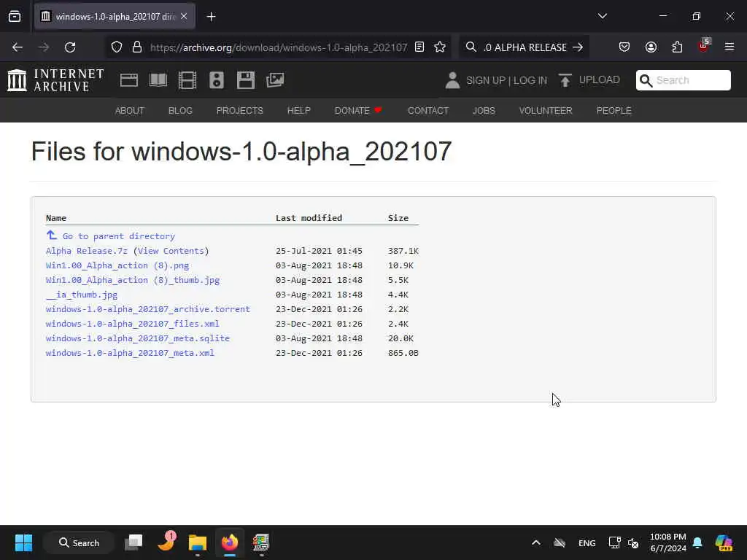Viewport: 747px width, 560px height.
Task: Open the JOBS menu item
Action: [484, 111]
